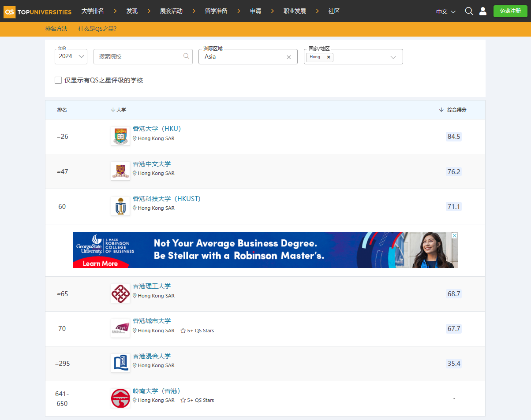Image resolution: width=531 pixels, height=420 pixels.
Task: Open the 职业发展 menu
Action: click(x=295, y=11)
